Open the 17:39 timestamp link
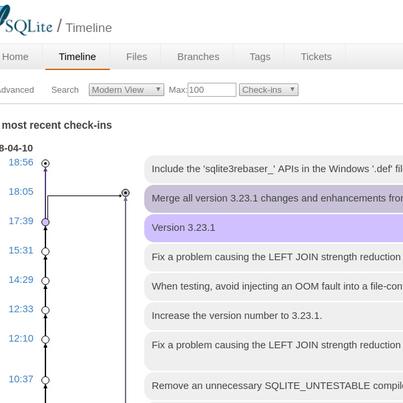 click(x=21, y=221)
